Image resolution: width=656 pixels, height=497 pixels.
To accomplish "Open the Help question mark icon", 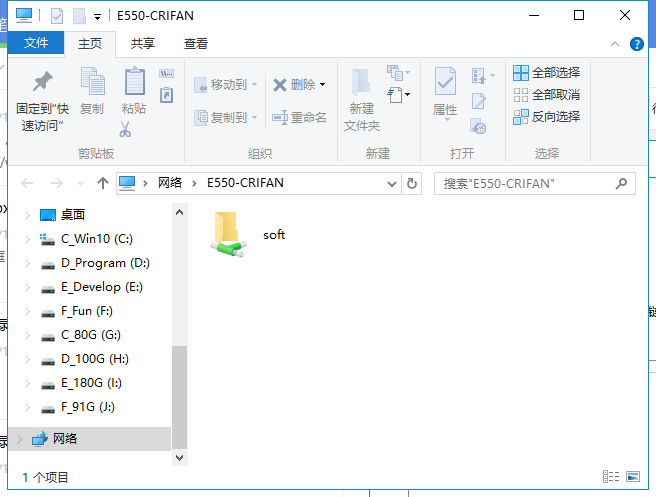I will tap(637, 44).
